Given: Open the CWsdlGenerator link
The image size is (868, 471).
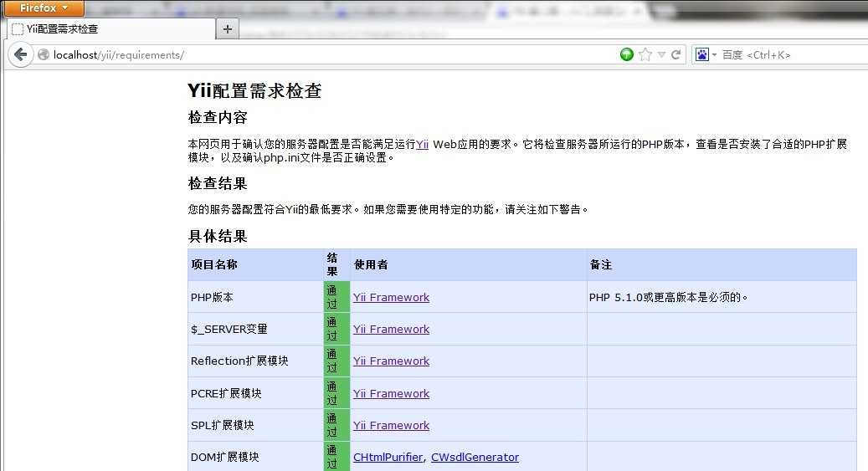Looking at the screenshot, I should coord(475,457).
